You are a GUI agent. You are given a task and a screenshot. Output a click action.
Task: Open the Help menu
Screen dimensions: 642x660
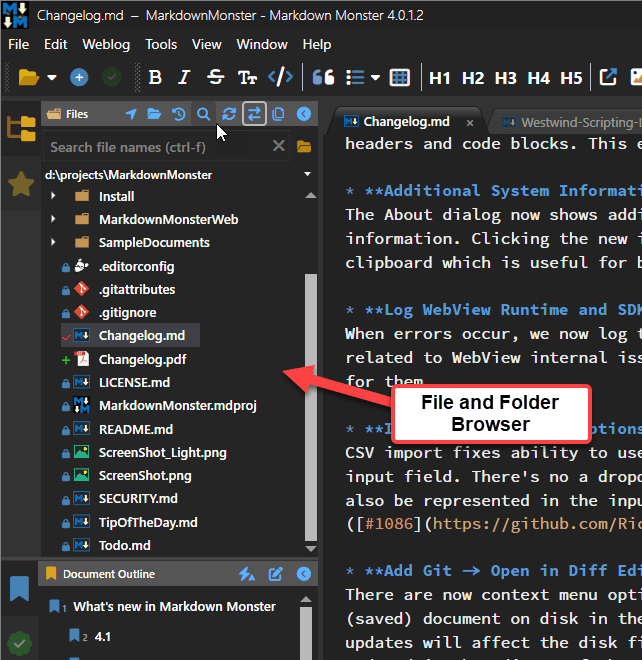(317, 44)
